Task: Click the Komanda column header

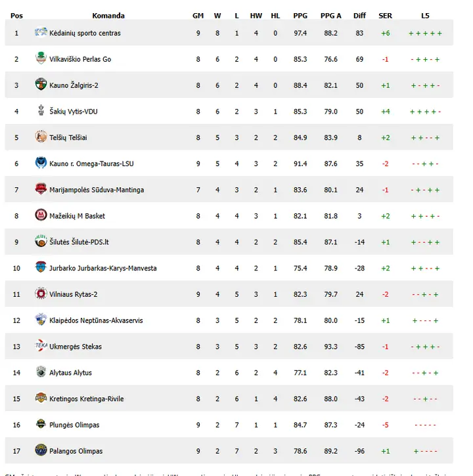Action: 108,16
